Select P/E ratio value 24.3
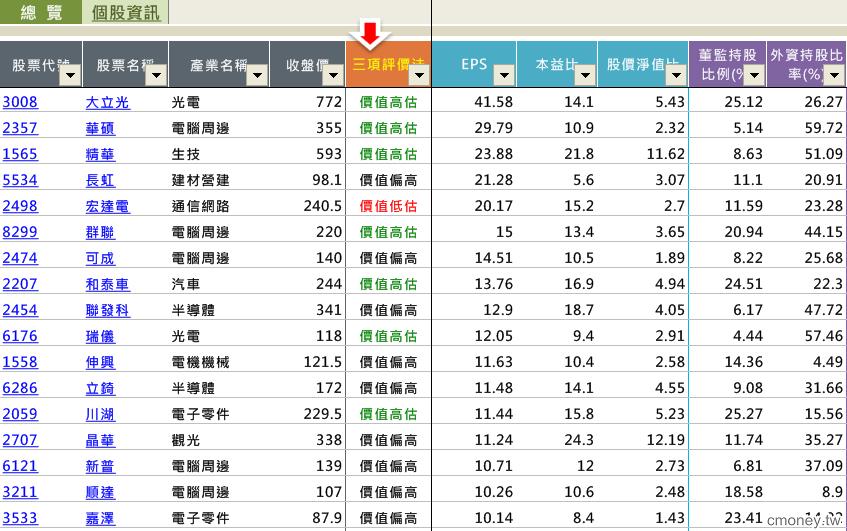This screenshot has height=531, width=847. pos(579,440)
